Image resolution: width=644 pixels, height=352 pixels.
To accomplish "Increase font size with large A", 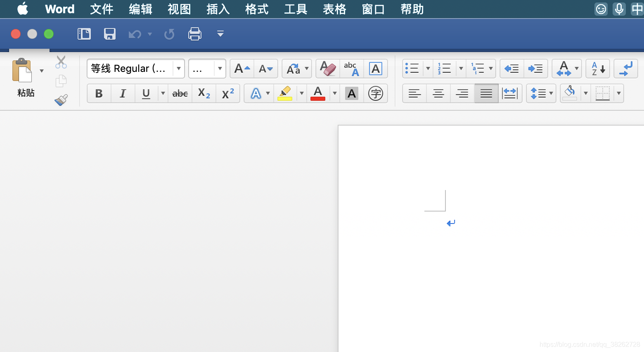I will click(x=242, y=69).
